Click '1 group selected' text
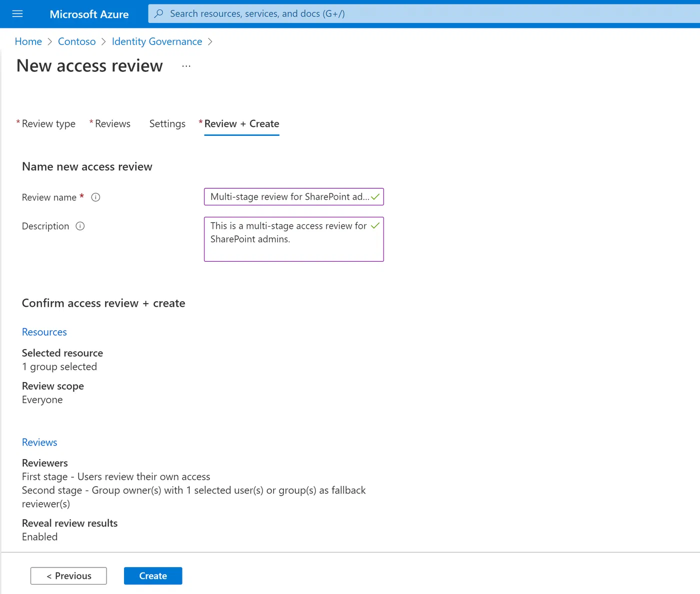The height and width of the screenshot is (594, 700). coord(59,367)
